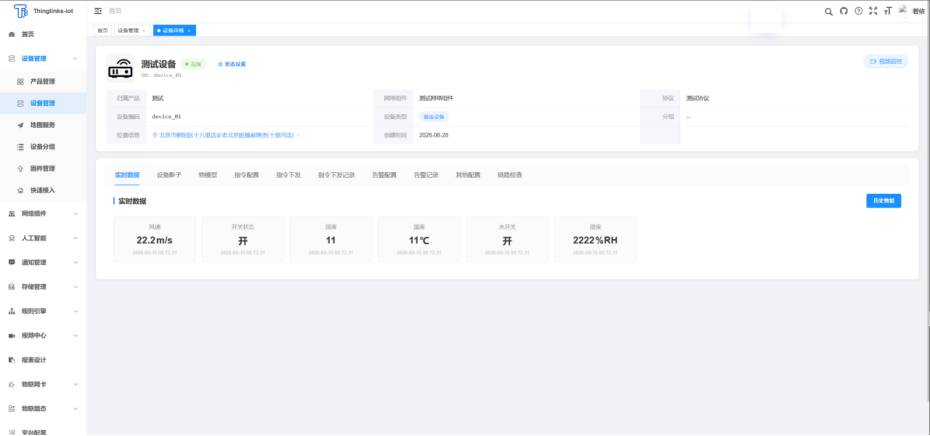Click the help question-mark icon
930x436 pixels.
coord(858,11)
